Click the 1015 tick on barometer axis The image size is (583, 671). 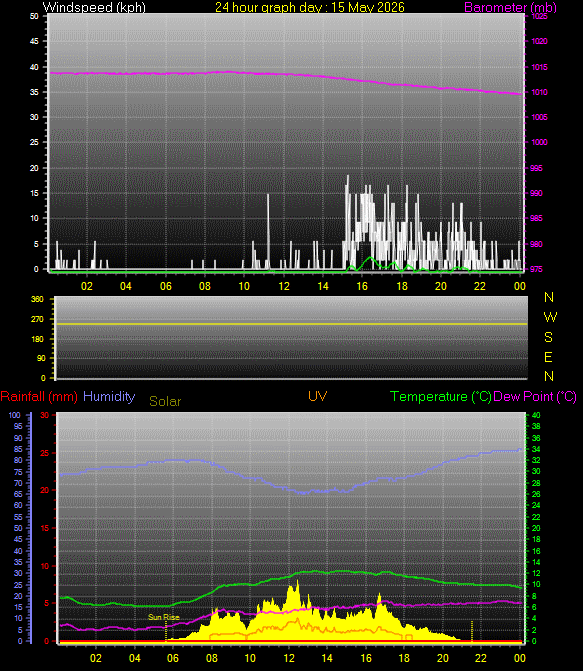click(x=539, y=67)
